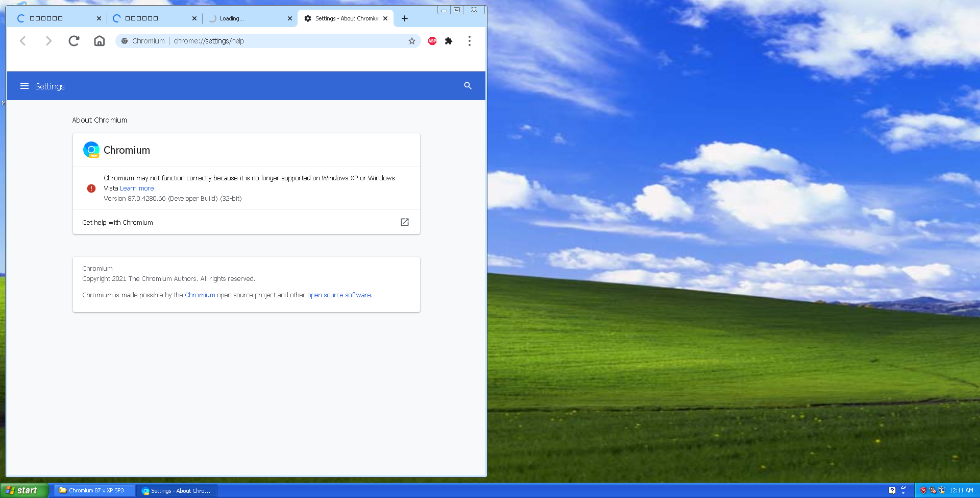Open a new tab with plus button
This screenshot has height=498, width=980.
coord(405,18)
